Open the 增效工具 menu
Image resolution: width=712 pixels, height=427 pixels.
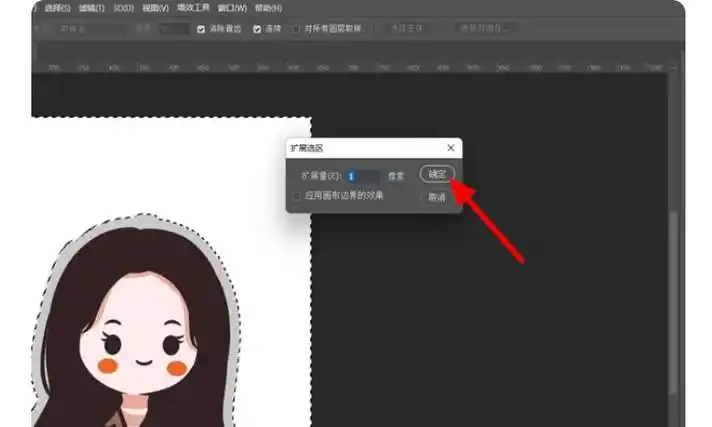tap(193, 8)
